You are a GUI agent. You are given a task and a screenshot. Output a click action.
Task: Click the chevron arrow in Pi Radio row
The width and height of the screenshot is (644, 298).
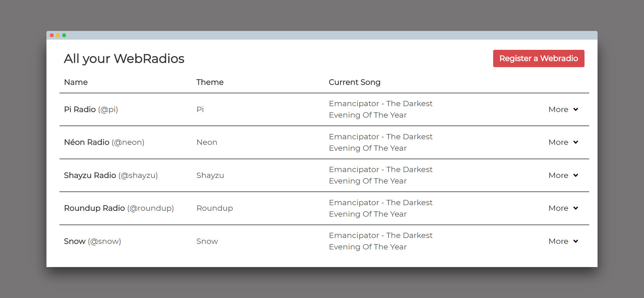click(576, 110)
